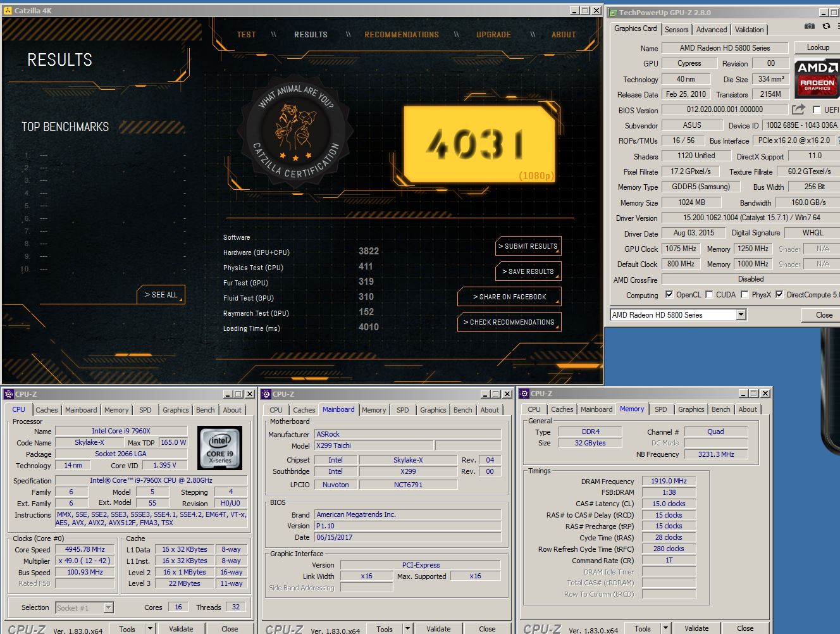Click Close button in the Memory CPU-Z window
Image resolution: width=840 pixels, height=634 pixels.
pos(745,628)
